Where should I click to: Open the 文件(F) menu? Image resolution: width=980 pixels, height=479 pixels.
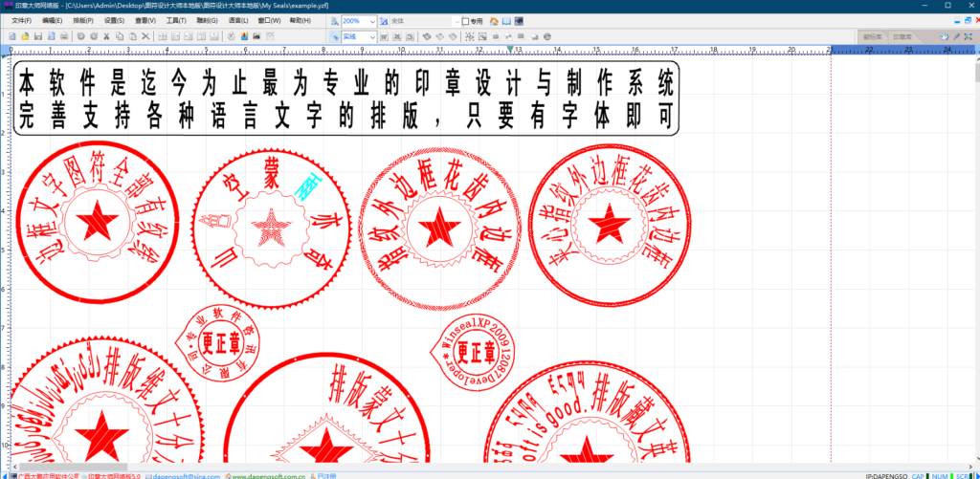pos(21,20)
